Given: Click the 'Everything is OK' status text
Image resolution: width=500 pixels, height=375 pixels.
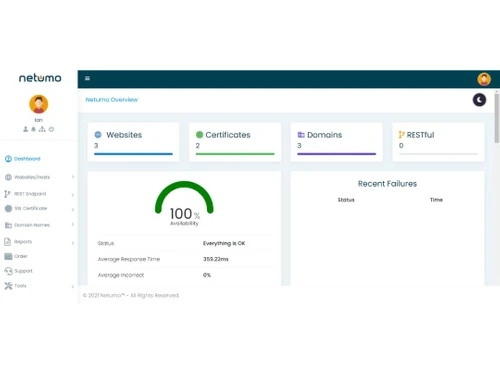Looking at the screenshot, I should click(x=224, y=243).
